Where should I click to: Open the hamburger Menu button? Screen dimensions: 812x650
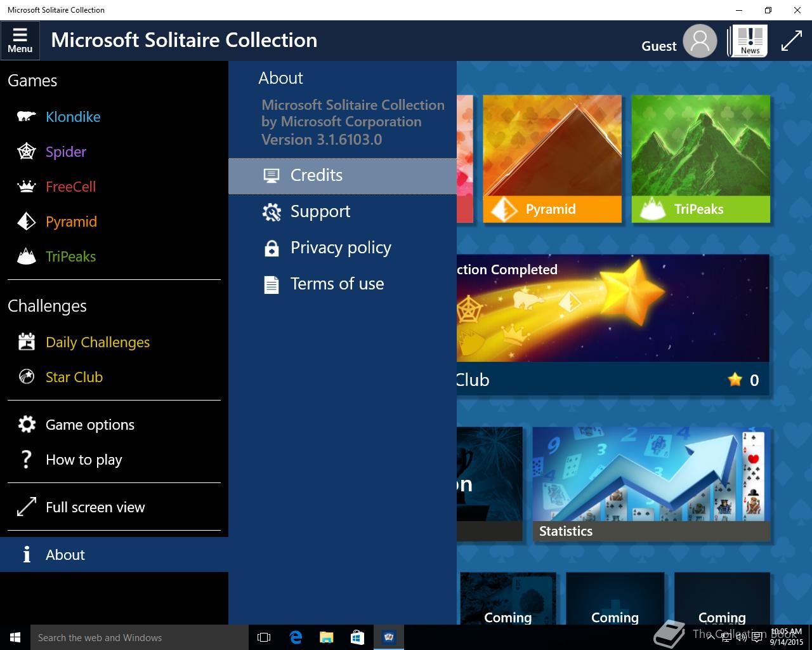coord(20,41)
